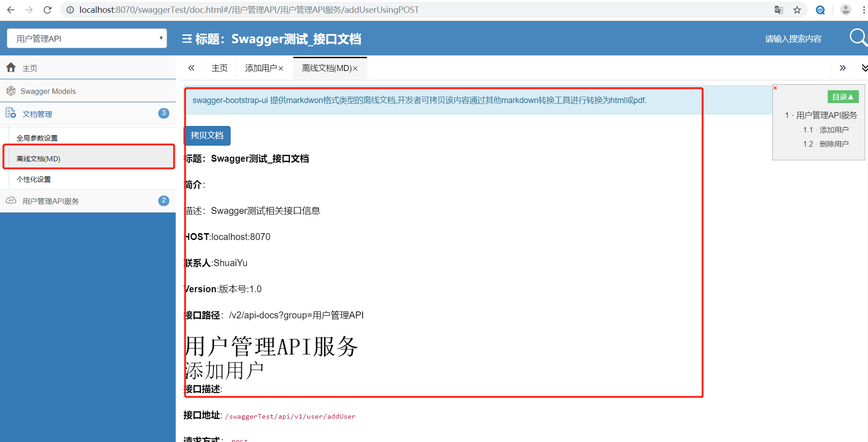
Task: Click the Swagger Models cube icon
Action: (x=11, y=91)
